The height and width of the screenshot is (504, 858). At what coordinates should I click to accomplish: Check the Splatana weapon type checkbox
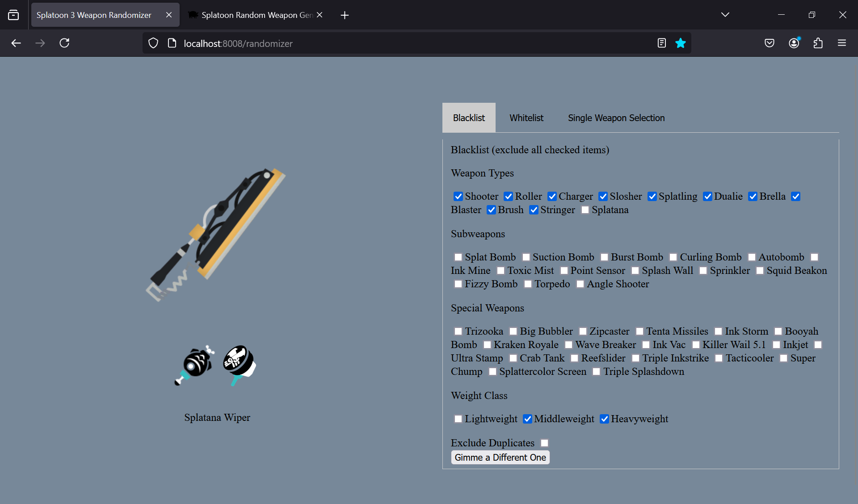[x=585, y=210]
